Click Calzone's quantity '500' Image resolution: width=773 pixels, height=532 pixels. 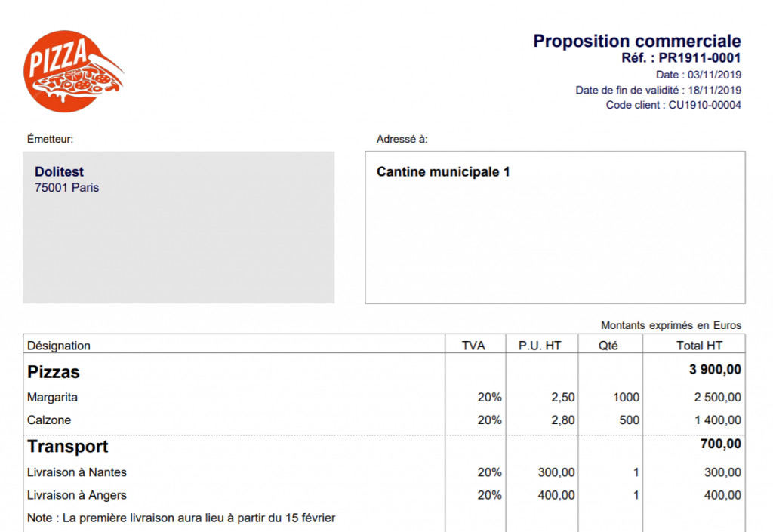click(x=629, y=420)
